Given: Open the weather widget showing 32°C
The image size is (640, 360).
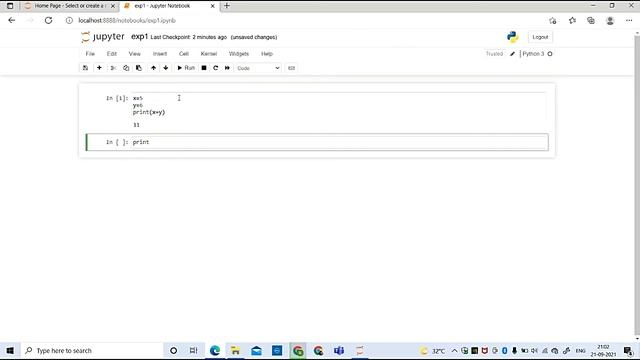Looking at the screenshot, I should pos(433,351).
